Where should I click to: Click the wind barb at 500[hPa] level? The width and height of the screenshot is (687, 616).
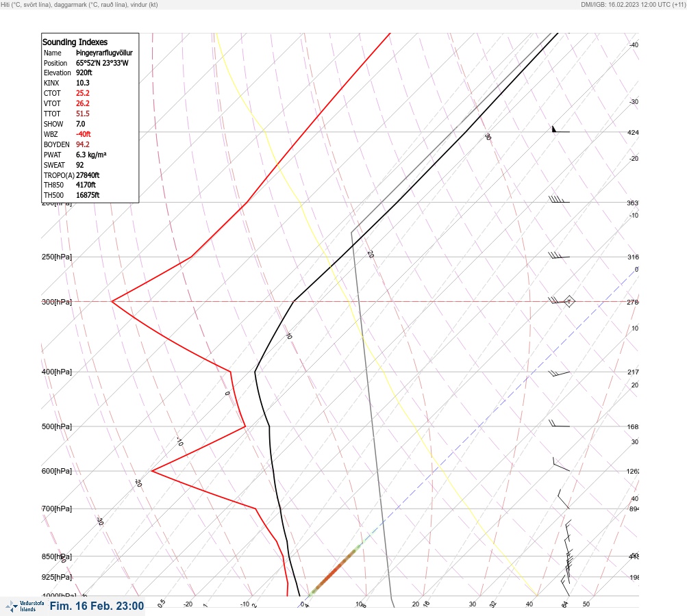[559, 424]
